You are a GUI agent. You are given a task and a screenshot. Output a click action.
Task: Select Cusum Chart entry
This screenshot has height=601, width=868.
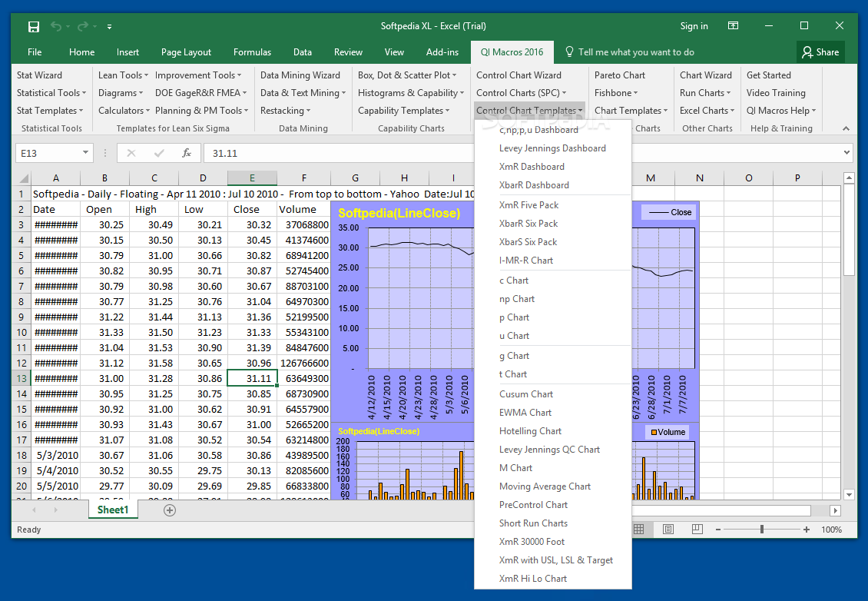[x=553, y=394]
